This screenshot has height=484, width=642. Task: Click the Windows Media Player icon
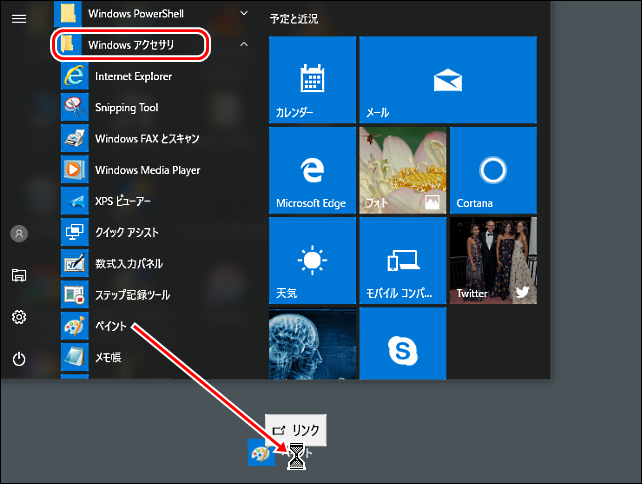[75, 170]
